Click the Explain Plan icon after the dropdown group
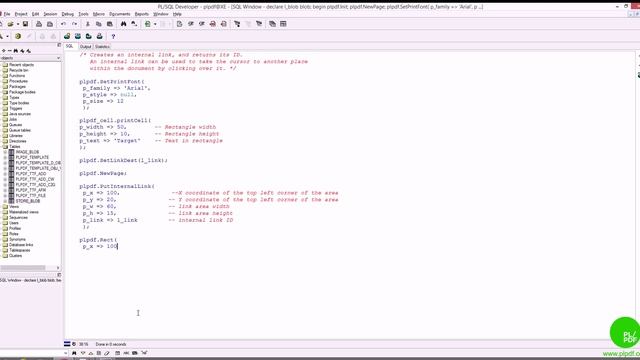Image resolution: width=640 pixels, height=360 pixels. click(x=180, y=24)
